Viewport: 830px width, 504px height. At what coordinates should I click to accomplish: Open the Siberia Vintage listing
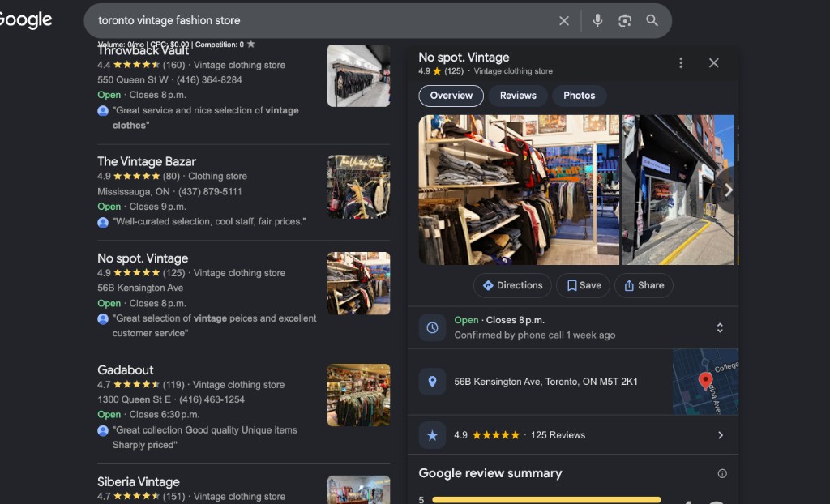pyautogui.click(x=139, y=482)
